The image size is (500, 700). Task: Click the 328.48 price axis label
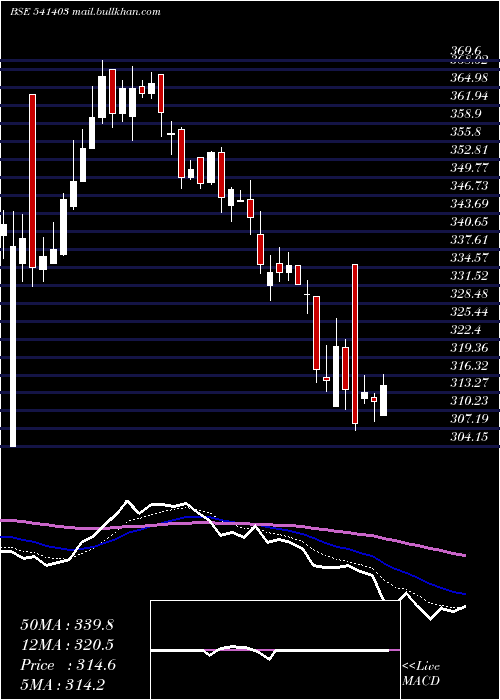469,294
